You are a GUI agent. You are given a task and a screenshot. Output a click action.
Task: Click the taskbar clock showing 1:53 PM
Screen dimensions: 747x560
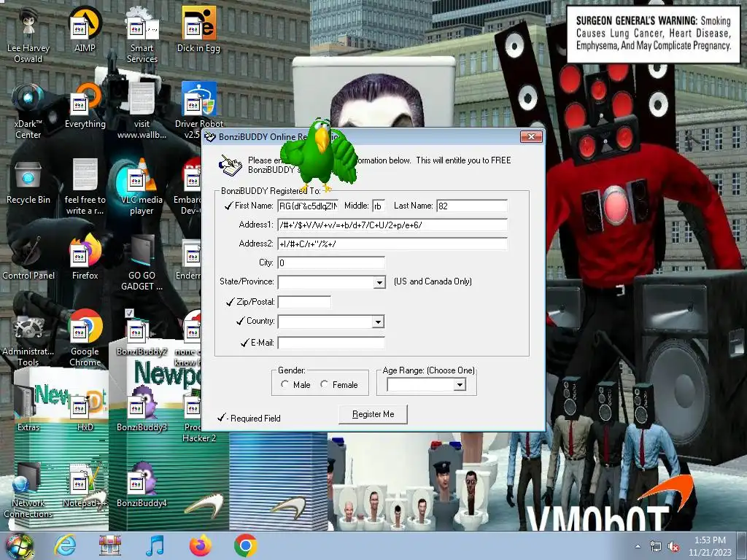(710, 546)
